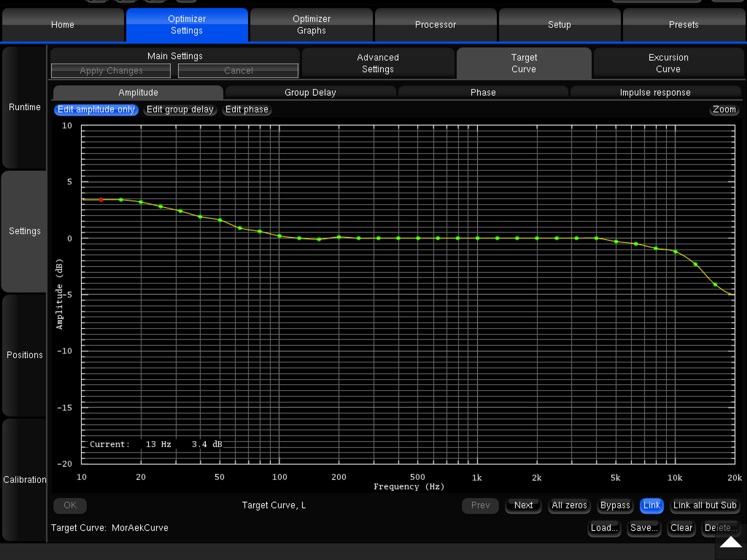
Task: Click the white up-arrow icon in corner
Action: click(x=731, y=542)
